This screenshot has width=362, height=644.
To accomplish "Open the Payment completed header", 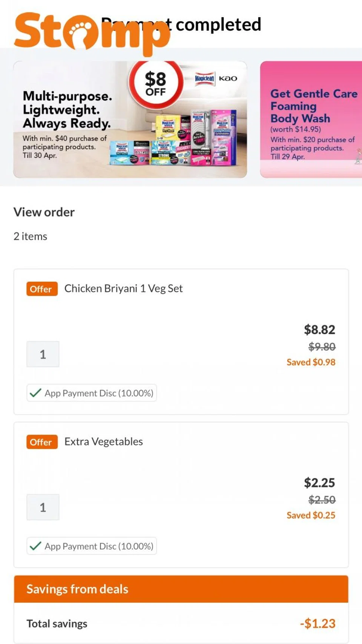I will [x=183, y=25].
